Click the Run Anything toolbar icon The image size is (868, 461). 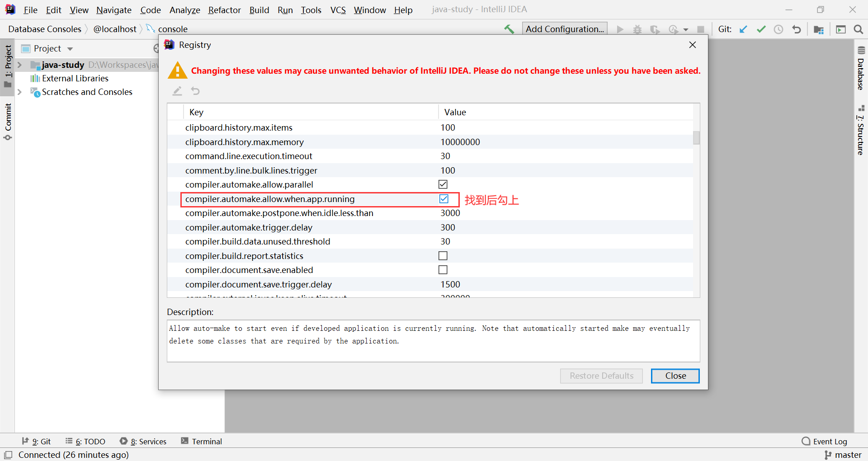point(841,29)
